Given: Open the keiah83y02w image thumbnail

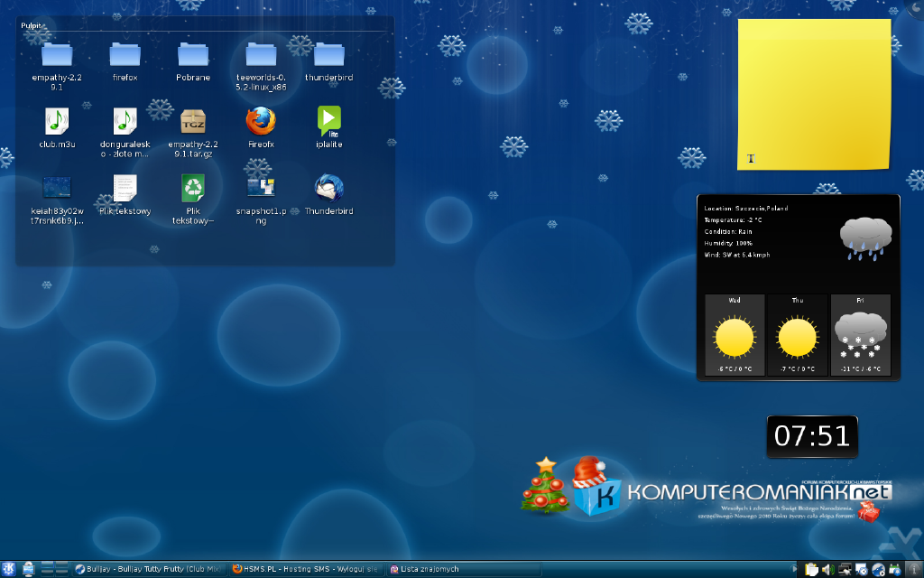Looking at the screenshot, I should click(57, 188).
